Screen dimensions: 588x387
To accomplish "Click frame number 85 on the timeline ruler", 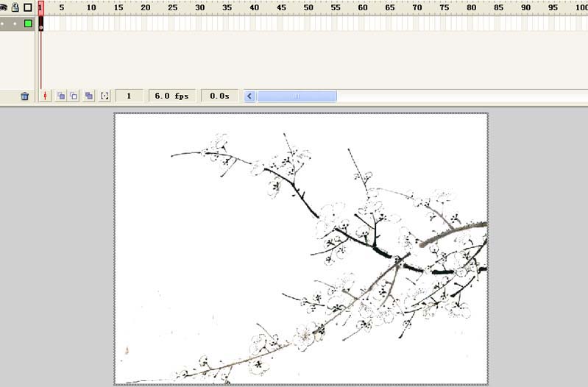I will click(498, 7).
